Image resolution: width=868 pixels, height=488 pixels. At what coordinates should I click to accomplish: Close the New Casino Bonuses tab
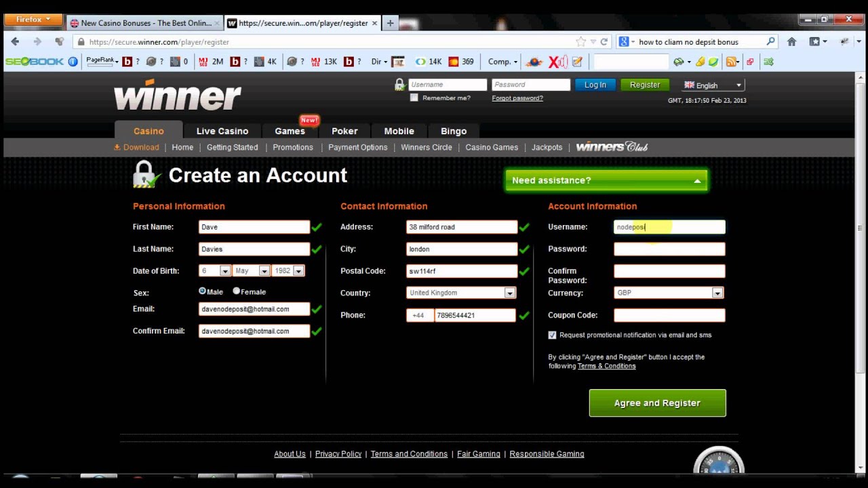tap(217, 23)
